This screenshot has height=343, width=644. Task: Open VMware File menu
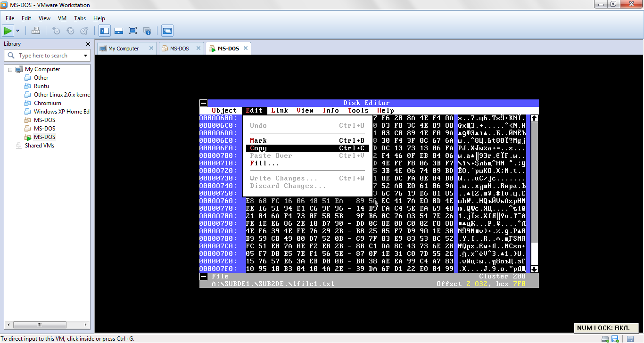click(x=10, y=18)
